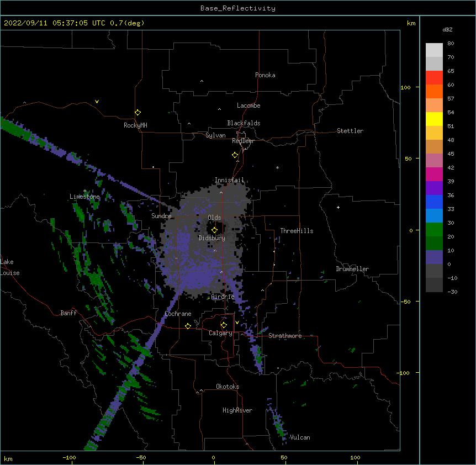Click the yellow radar site marker near Olds
This screenshot has height=465, width=476.
click(214, 230)
